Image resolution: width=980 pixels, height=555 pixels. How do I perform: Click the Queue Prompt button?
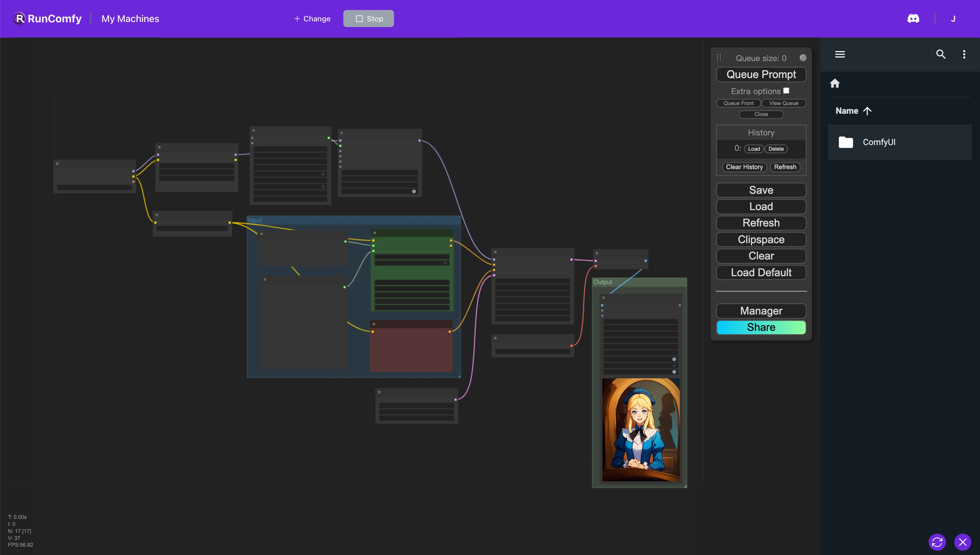pos(761,74)
